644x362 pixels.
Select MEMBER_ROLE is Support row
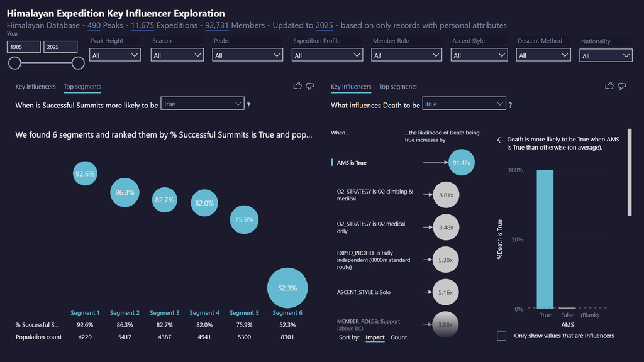[369, 324]
